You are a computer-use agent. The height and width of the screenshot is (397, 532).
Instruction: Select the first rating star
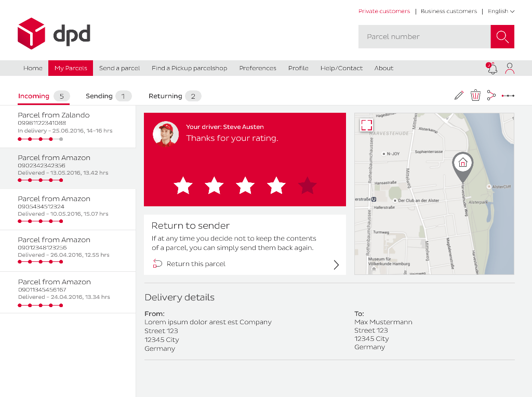click(183, 186)
